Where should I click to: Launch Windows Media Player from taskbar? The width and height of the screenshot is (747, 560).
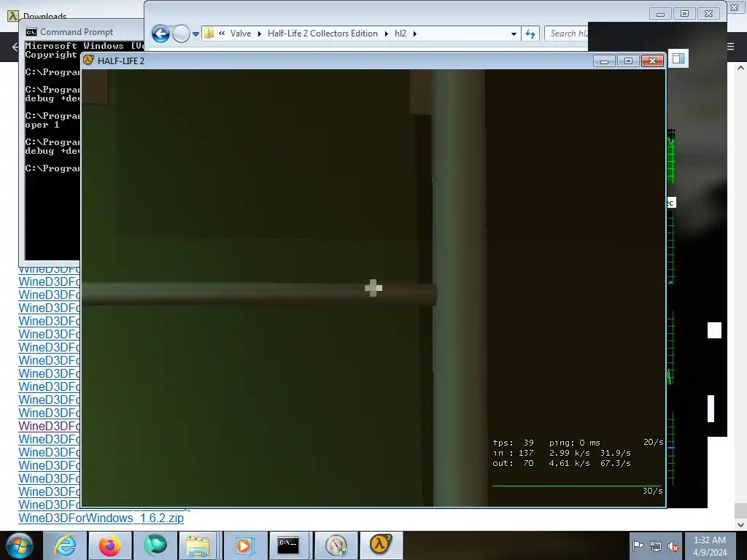[244, 545]
